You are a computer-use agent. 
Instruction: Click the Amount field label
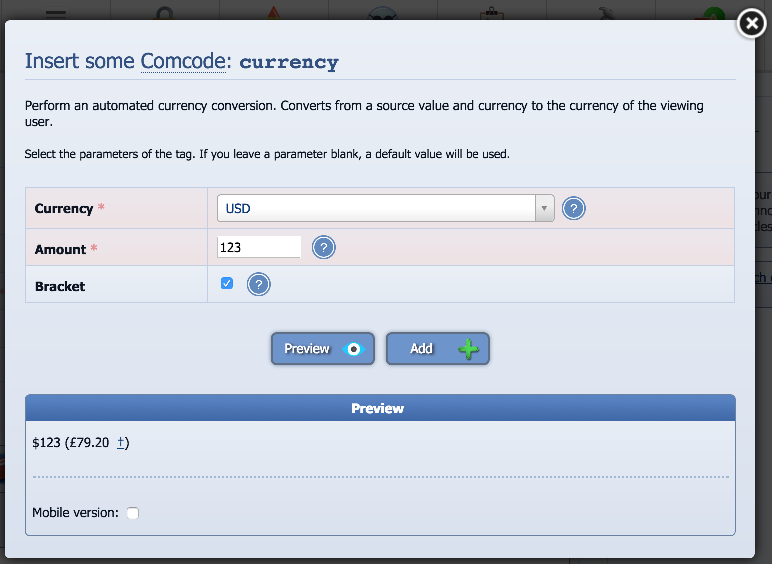(60, 250)
